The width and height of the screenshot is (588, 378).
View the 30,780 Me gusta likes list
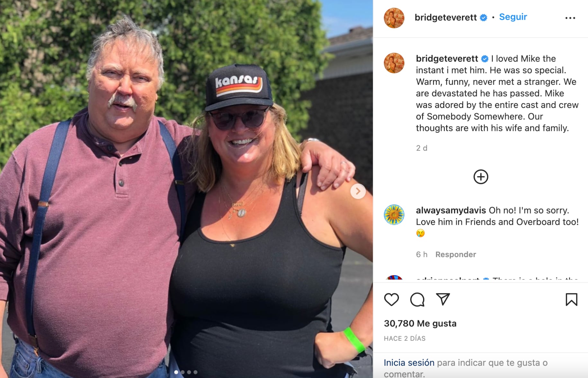tap(420, 323)
